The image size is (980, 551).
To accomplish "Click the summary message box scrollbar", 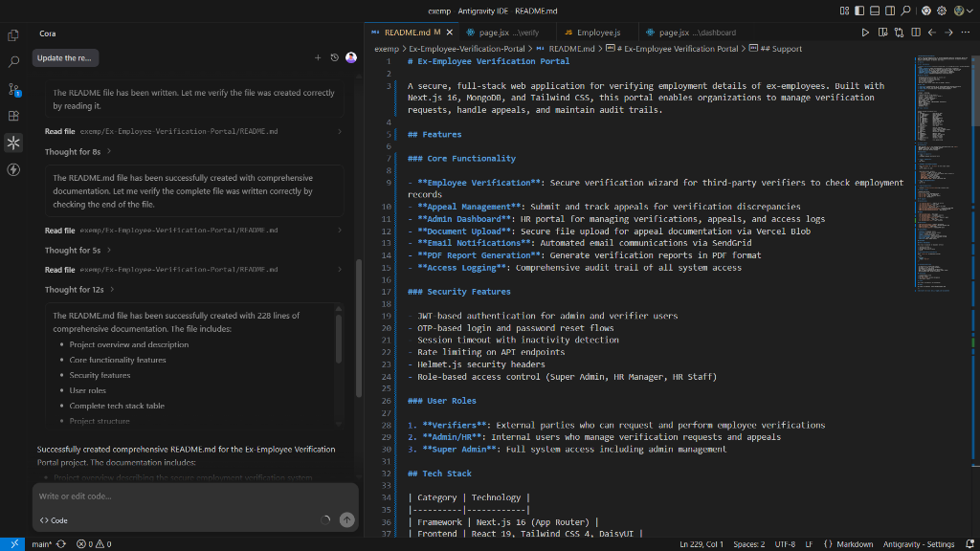I will click(x=339, y=339).
